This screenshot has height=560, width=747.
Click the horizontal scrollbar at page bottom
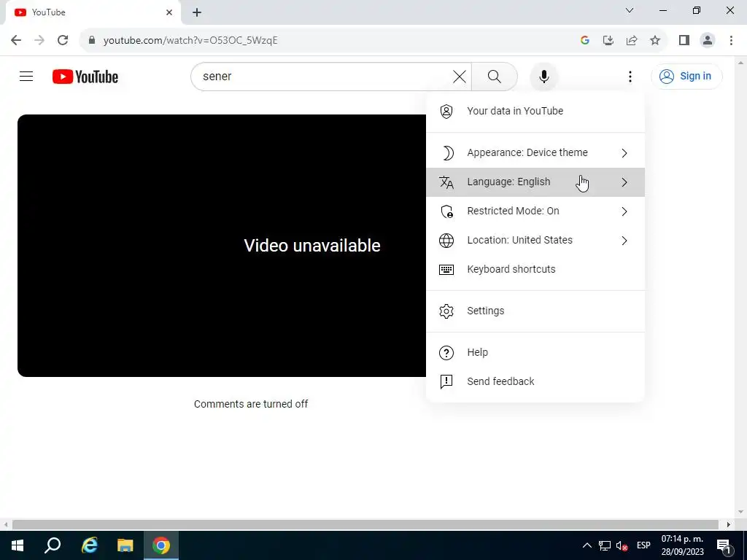(365, 524)
